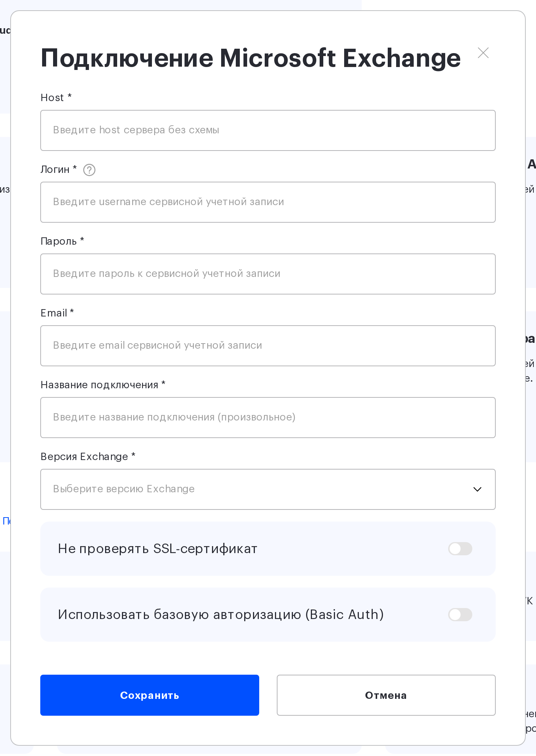
Task: Click the Сохранить button
Action: pyautogui.click(x=150, y=695)
